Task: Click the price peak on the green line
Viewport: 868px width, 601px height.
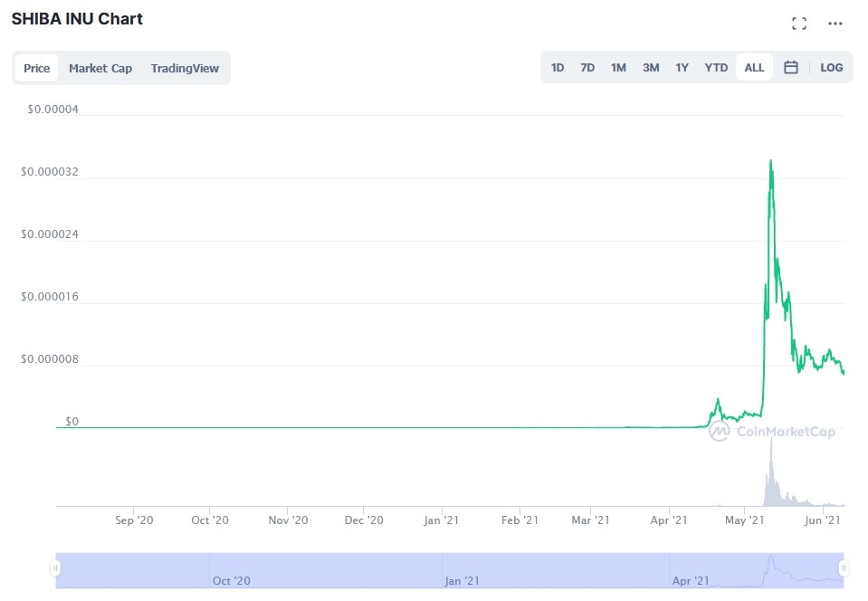Action: coord(770,161)
